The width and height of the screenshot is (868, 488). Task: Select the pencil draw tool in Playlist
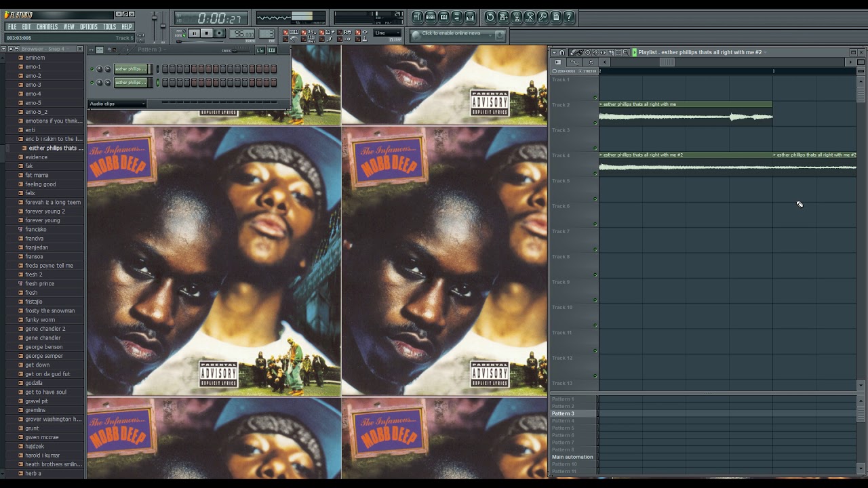(572, 53)
